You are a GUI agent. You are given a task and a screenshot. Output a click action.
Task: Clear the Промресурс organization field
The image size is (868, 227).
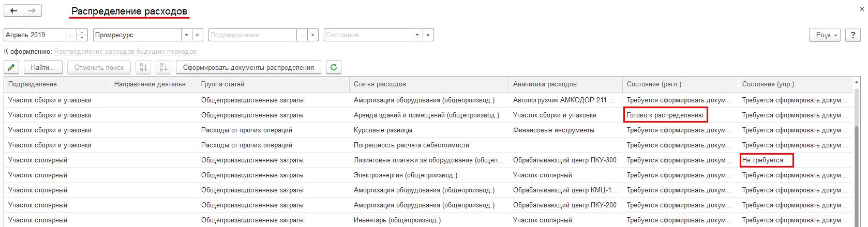coord(197,35)
